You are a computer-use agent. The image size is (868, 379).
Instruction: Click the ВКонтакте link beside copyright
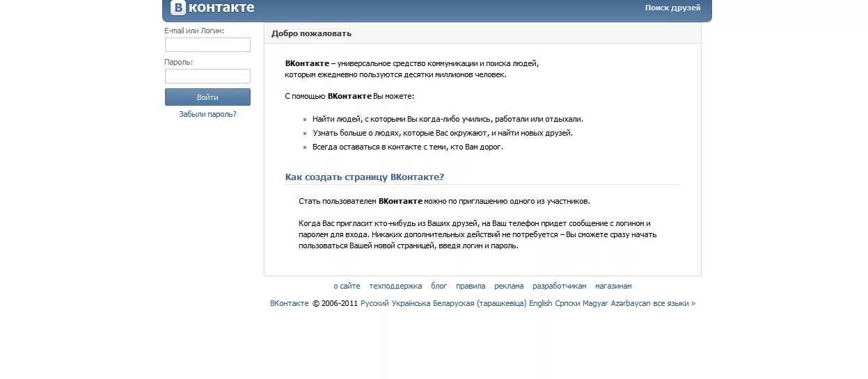point(289,303)
